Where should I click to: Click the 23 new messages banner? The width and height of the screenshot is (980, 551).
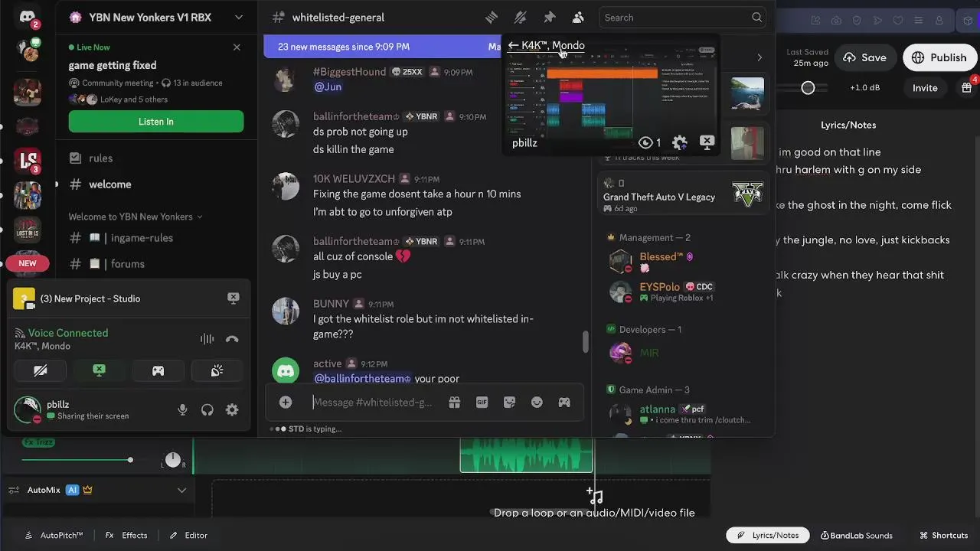(383, 47)
